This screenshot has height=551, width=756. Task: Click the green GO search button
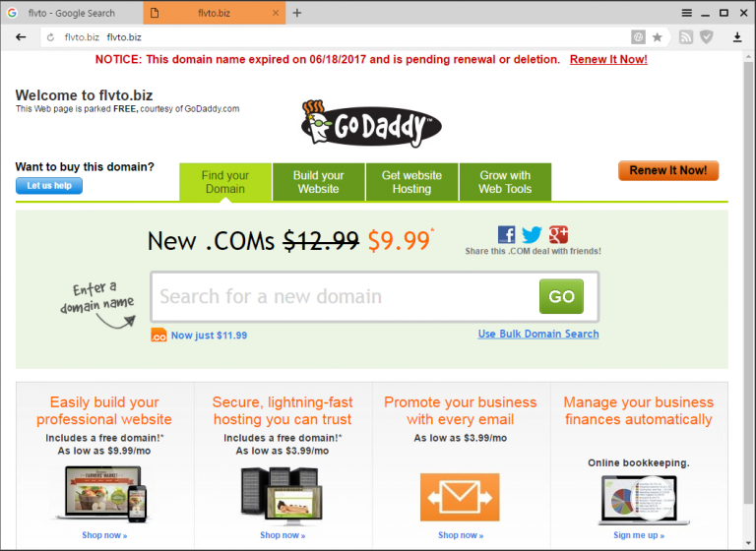(561, 296)
